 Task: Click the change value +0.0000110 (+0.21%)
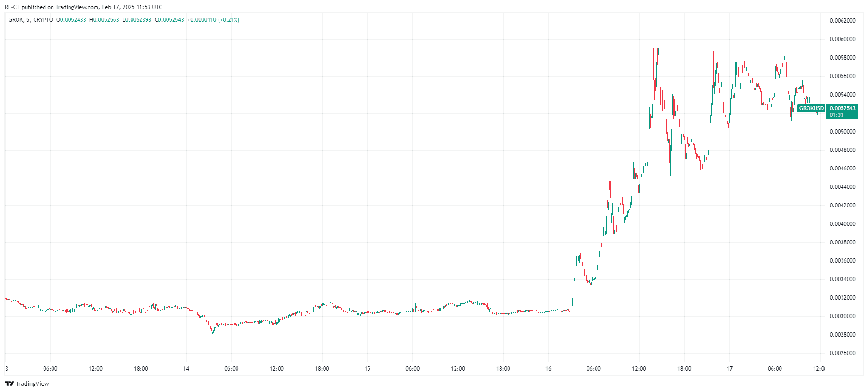213,20
